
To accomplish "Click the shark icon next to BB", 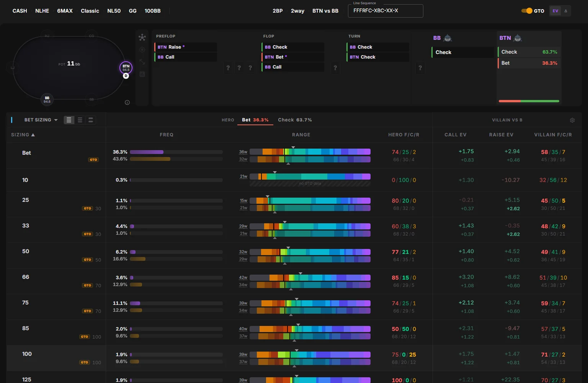I will 447,38.
